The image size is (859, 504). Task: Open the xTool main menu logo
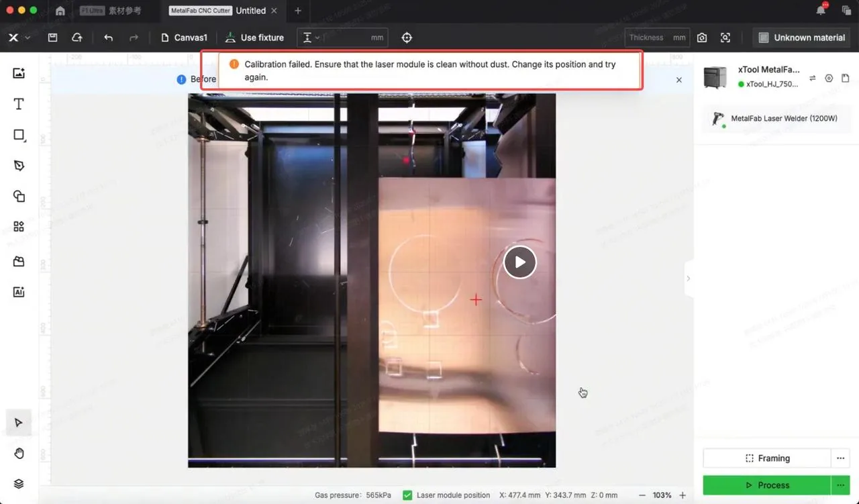point(13,38)
